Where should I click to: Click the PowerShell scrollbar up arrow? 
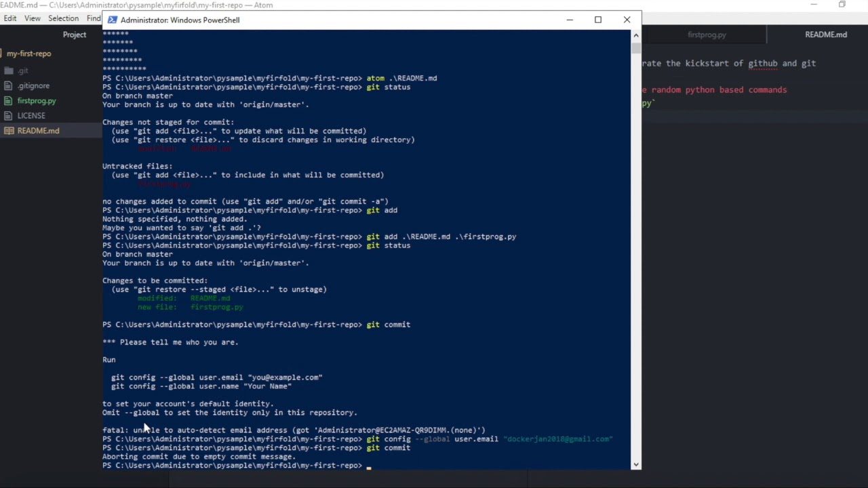[x=635, y=35]
